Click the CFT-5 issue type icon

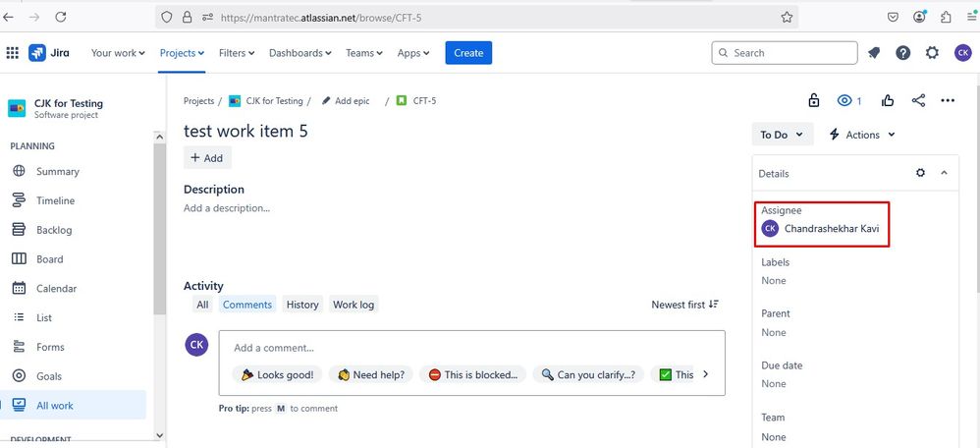pos(402,101)
